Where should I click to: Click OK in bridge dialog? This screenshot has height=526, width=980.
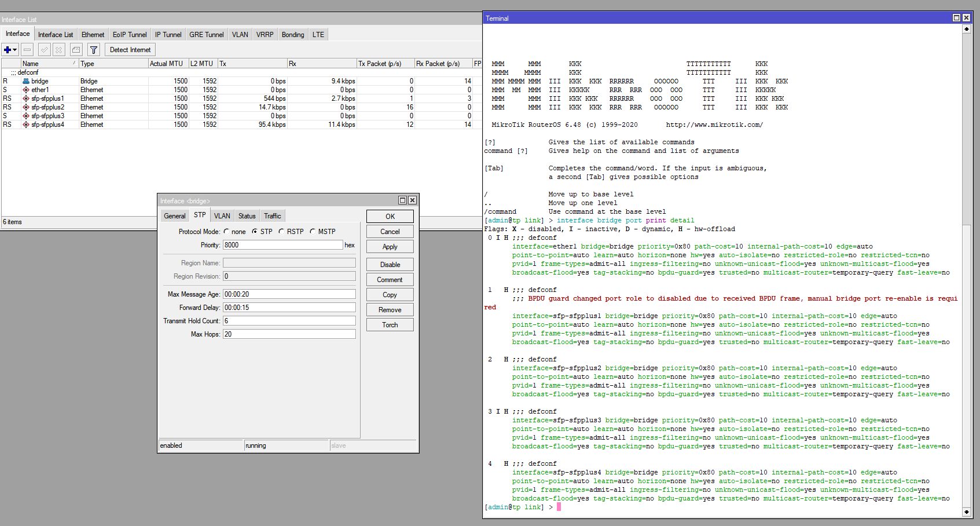(390, 217)
